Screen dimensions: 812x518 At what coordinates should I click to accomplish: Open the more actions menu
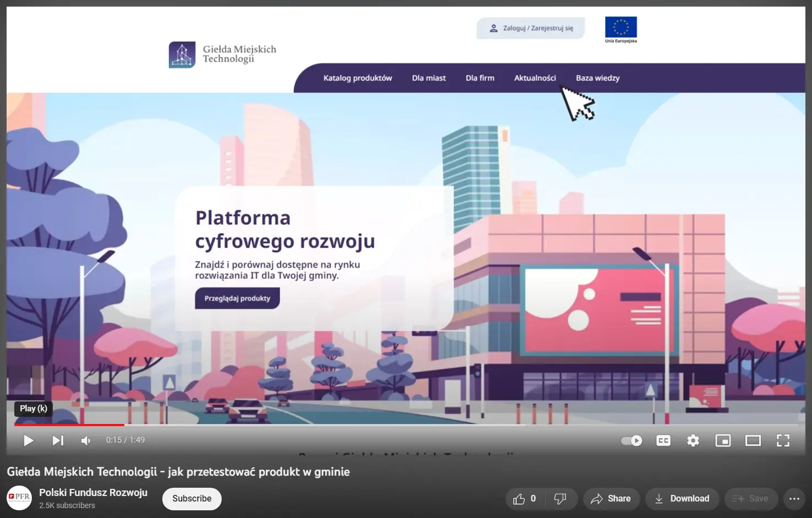794,499
